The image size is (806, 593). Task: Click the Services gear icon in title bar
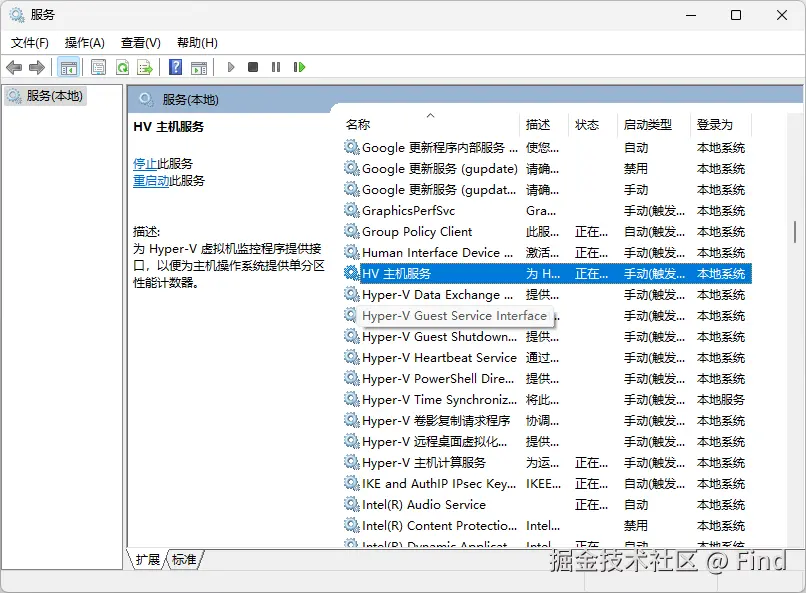tap(17, 15)
